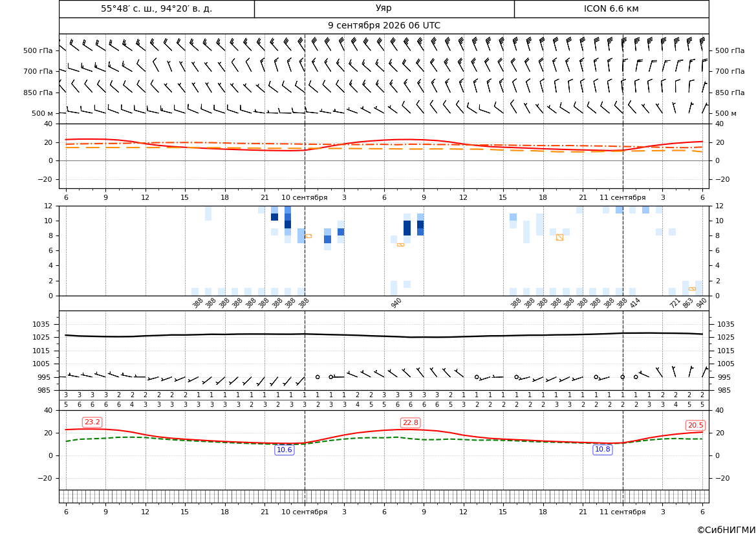Click the 414 cloud base value

634,303
